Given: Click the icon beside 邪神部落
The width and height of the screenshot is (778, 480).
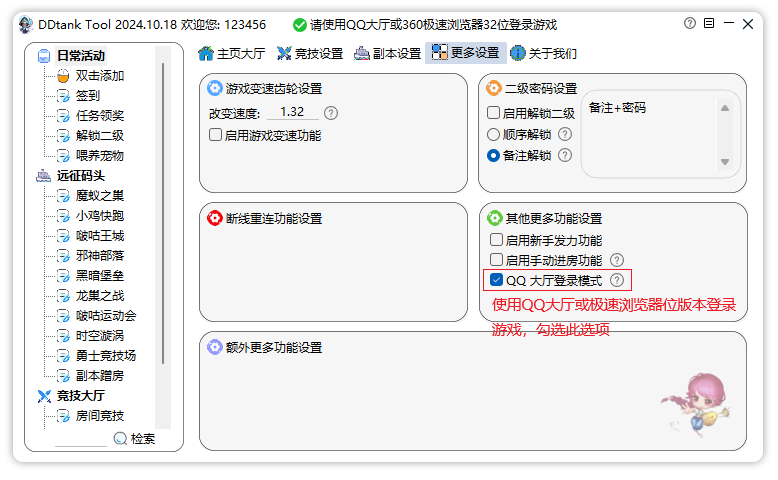Looking at the screenshot, I should [63, 256].
